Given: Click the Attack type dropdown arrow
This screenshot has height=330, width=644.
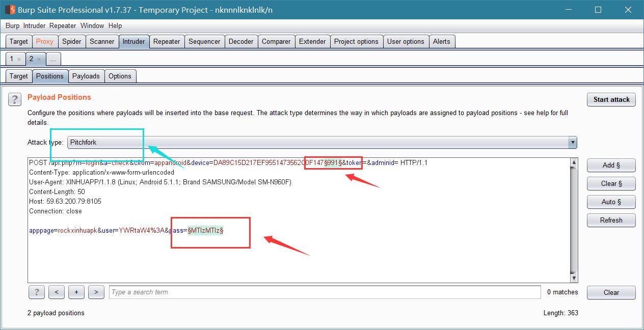Looking at the screenshot, I should coord(573,143).
